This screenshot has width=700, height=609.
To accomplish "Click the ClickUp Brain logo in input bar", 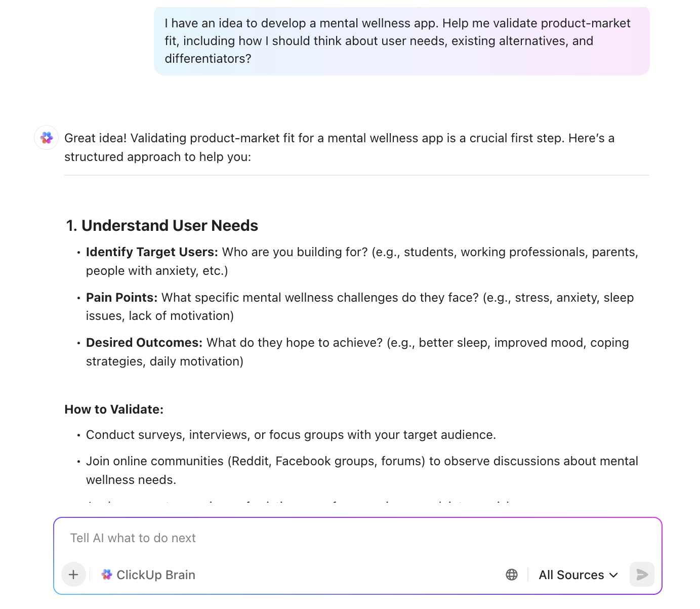I will pos(106,575).
